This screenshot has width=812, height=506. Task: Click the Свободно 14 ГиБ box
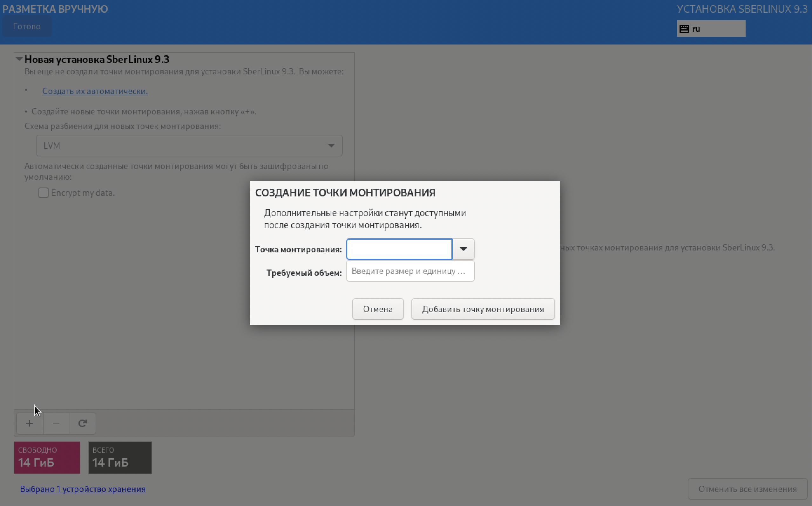tap(47, 457)
